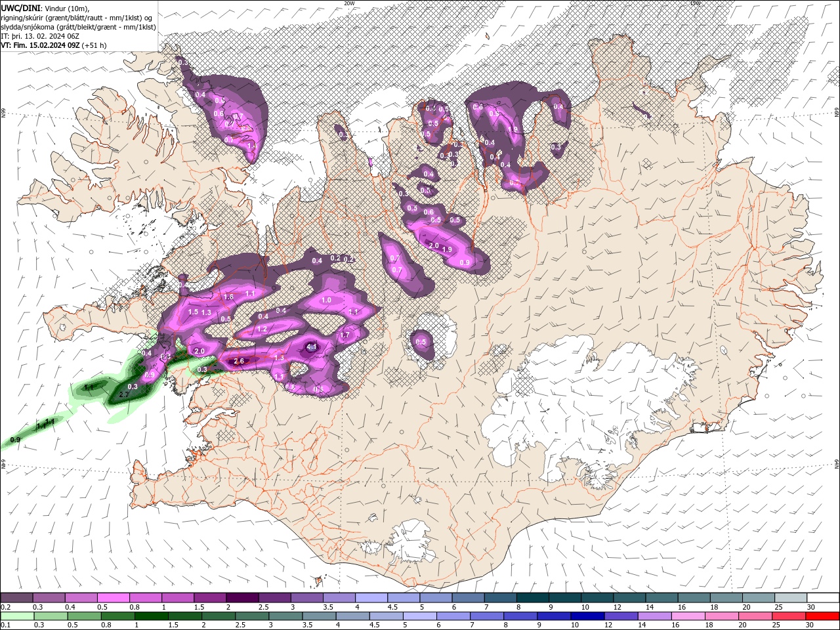
Task: Click the bold UWC/DINI title text
Action: click(x=21, y=8)
